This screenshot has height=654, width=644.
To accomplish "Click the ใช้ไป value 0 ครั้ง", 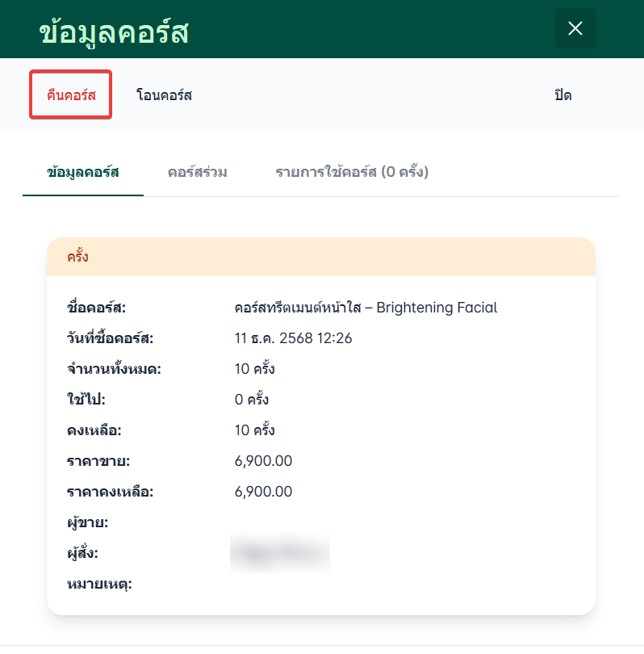I will point(252,400).
